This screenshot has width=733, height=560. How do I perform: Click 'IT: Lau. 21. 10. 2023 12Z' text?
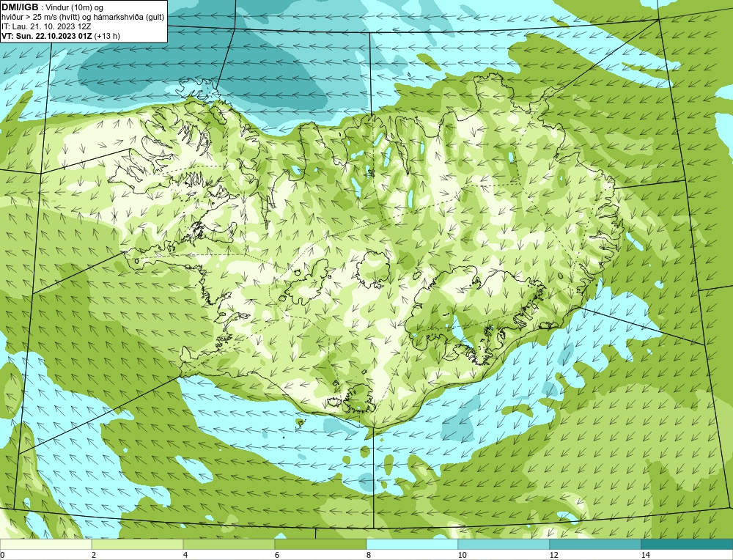(x=45, y=26)
